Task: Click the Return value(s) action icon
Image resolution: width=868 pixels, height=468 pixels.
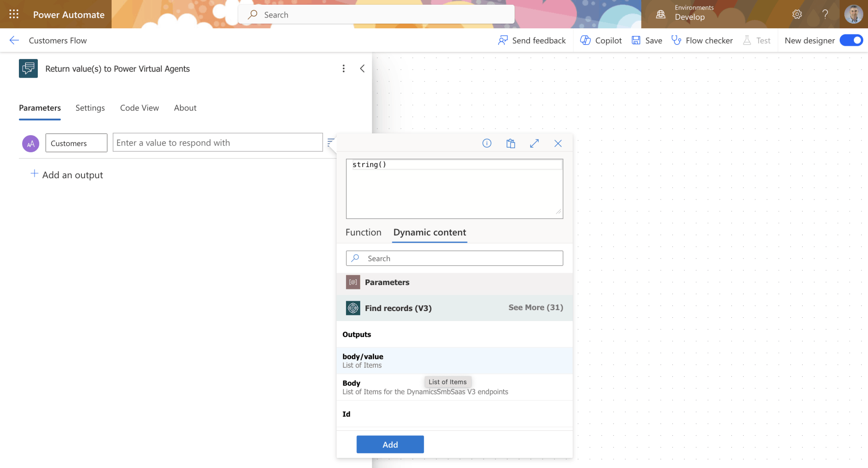Action: 28,69
